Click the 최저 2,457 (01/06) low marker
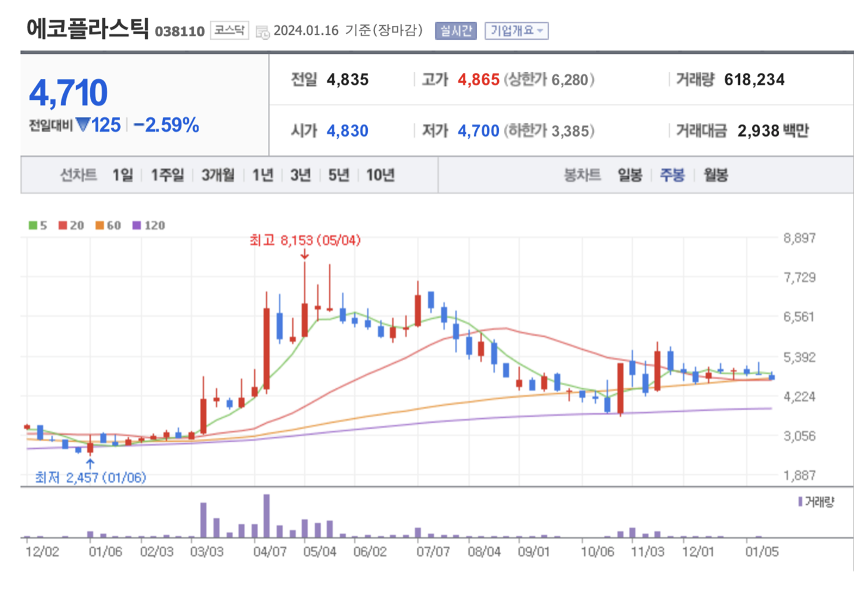Viewport: 868px width, 590px height. (x=91, y=478)
